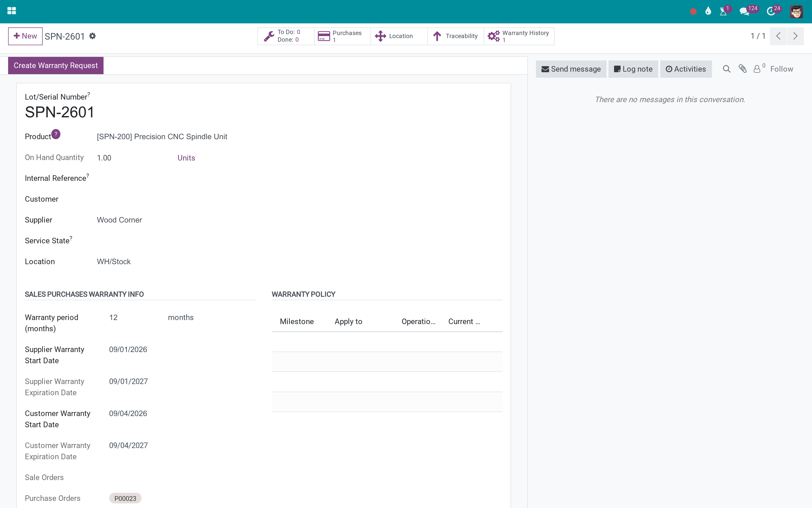
Task: Edit the Warranty period value 12
Action: [113, 317]
